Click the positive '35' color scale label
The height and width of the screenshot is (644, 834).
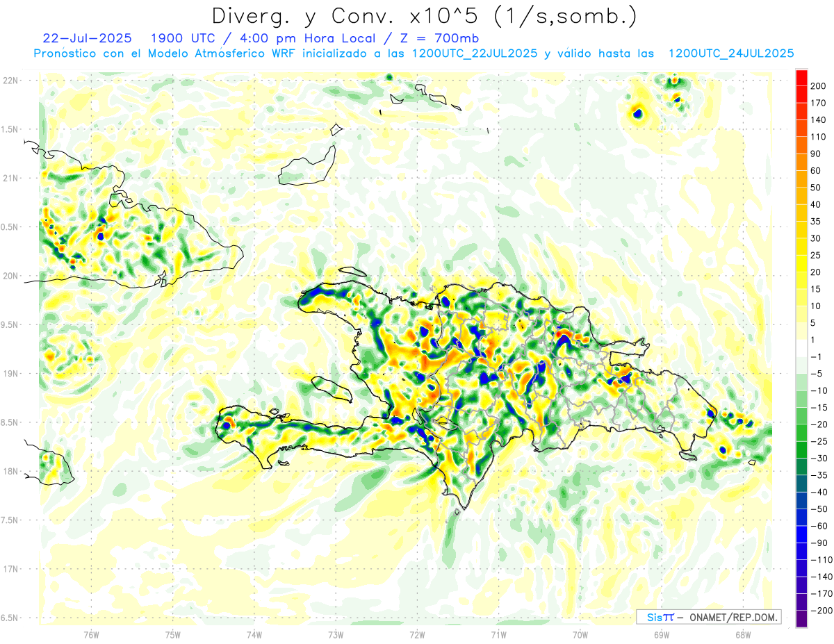click(x=816, y=222)
